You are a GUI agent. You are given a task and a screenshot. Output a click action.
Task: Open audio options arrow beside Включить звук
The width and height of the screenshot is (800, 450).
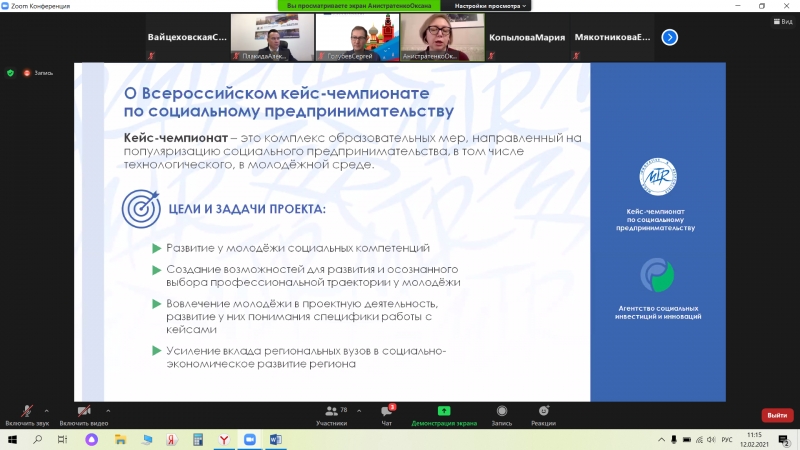click(48, 410)
